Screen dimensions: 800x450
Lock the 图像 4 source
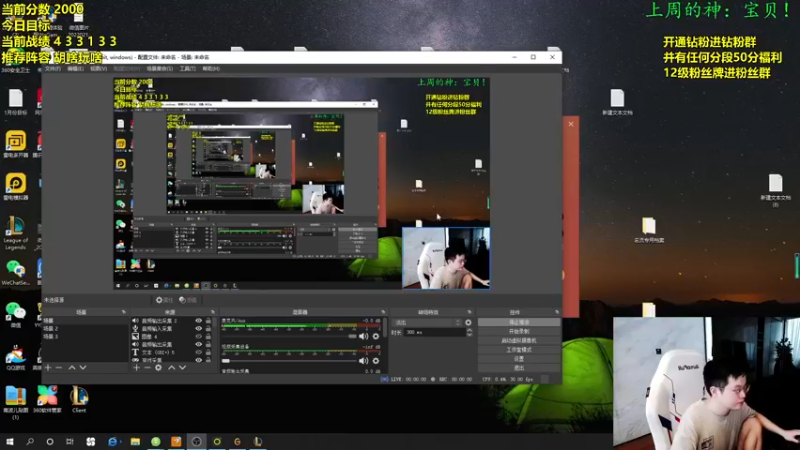coord(208,336)
